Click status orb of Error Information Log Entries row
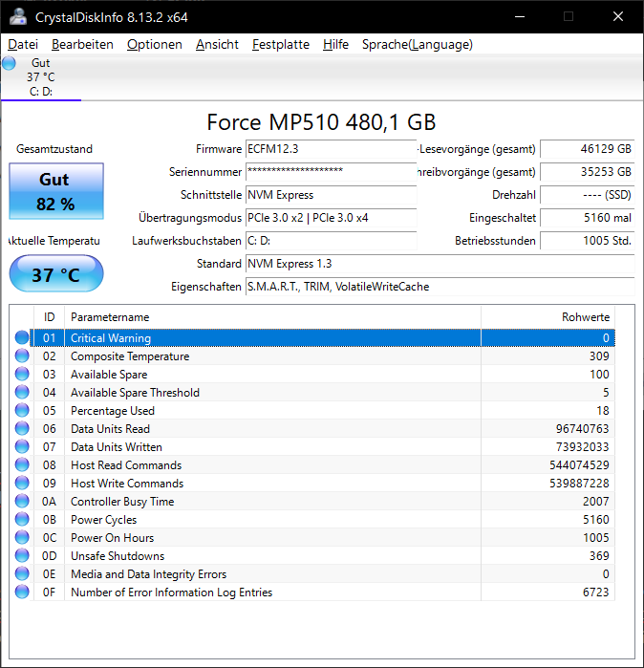This screenshot has height=668, width=644. click(22, 593)
